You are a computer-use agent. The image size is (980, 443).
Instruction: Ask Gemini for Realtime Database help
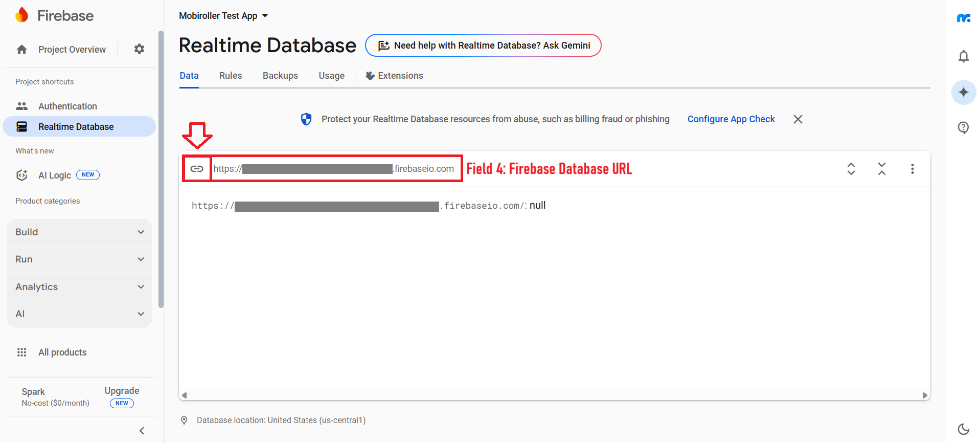click(483, 46)
